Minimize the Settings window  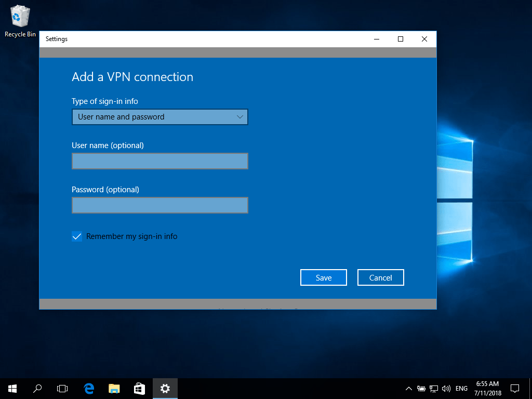pos(377,39)
